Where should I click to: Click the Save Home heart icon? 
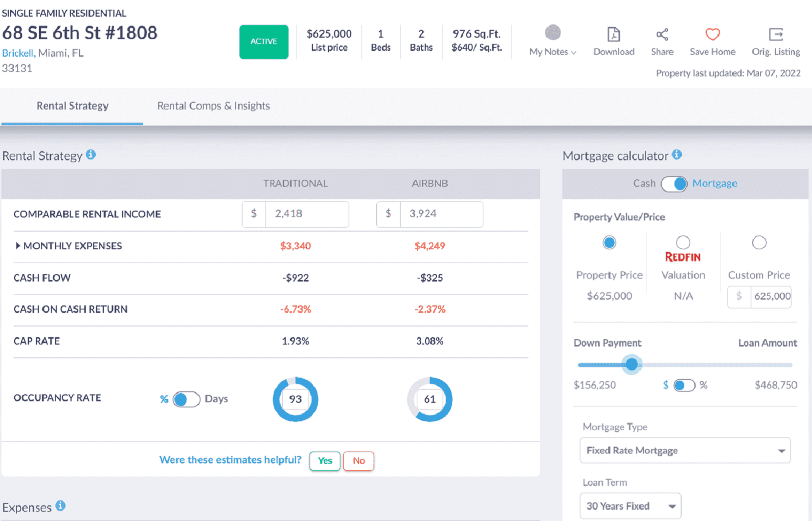(712, 35)
